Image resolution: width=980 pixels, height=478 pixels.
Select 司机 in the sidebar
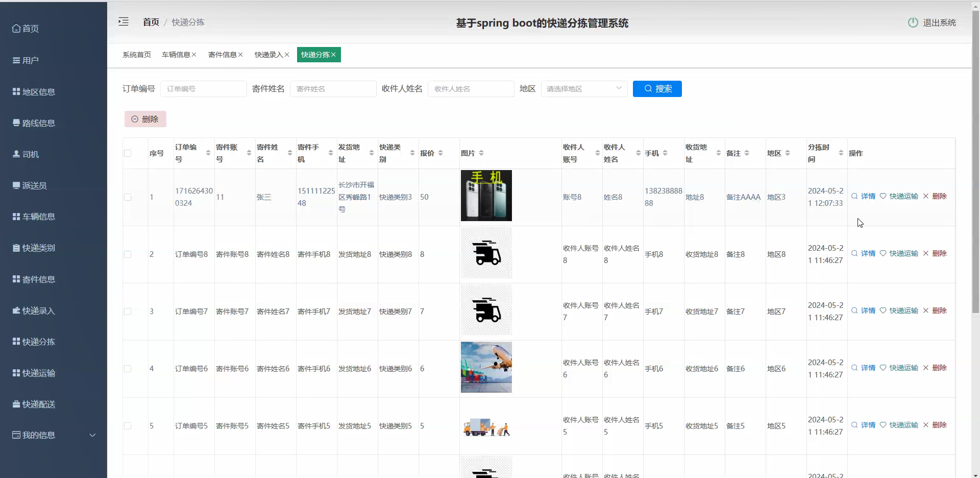pos(27,154)
